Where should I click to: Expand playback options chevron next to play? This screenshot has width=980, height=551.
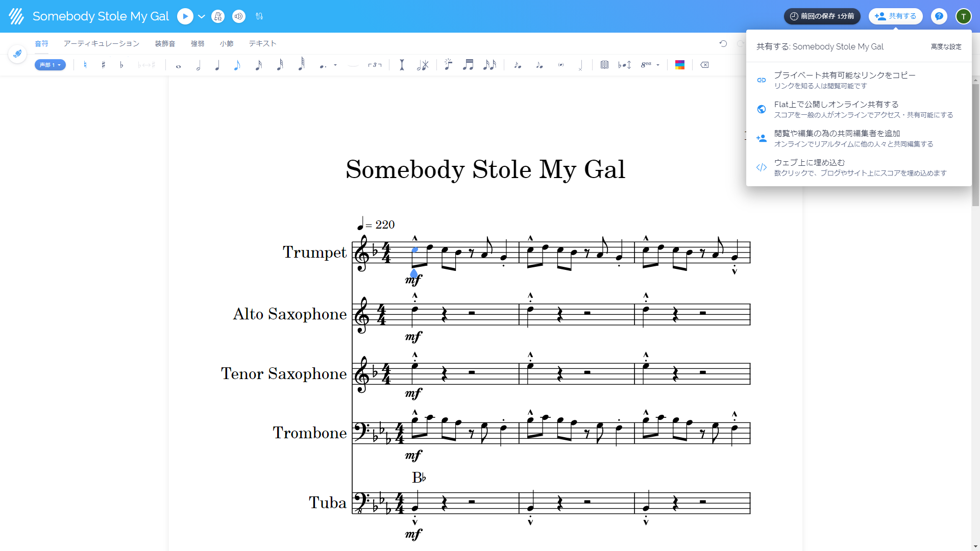pyautogui.click(x=202, y=16)
